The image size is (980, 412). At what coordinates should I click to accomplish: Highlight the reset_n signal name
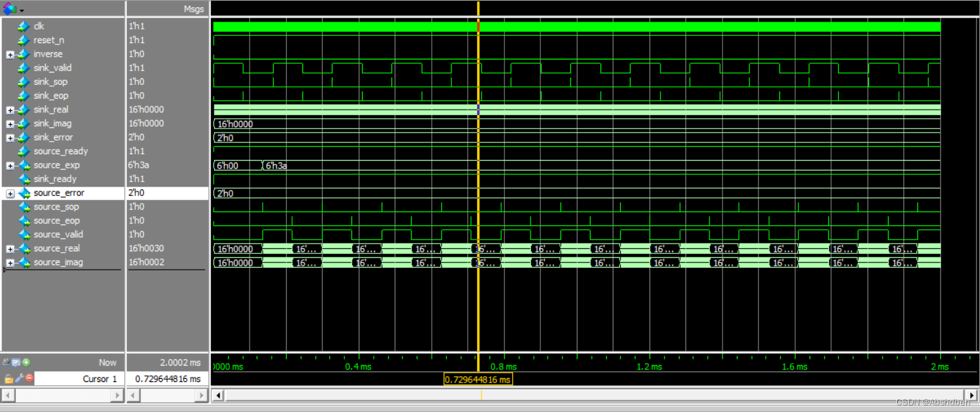(x=50, y=40)
